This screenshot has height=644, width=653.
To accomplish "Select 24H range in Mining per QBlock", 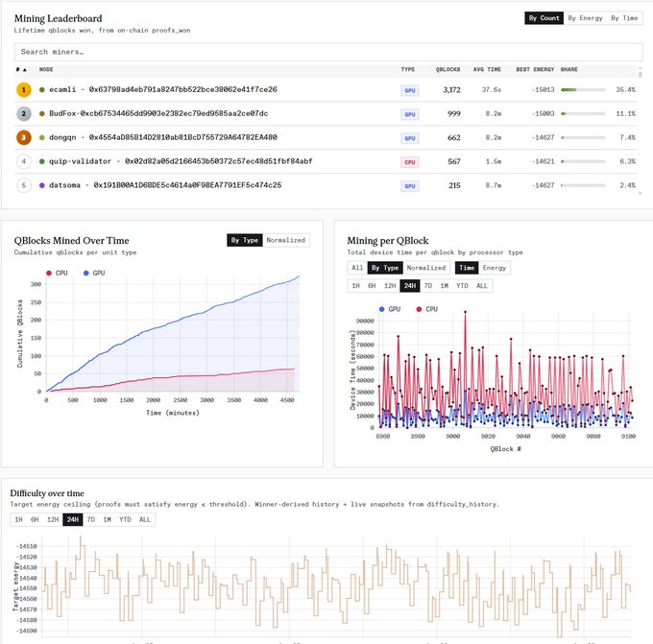I will point(410,286).
